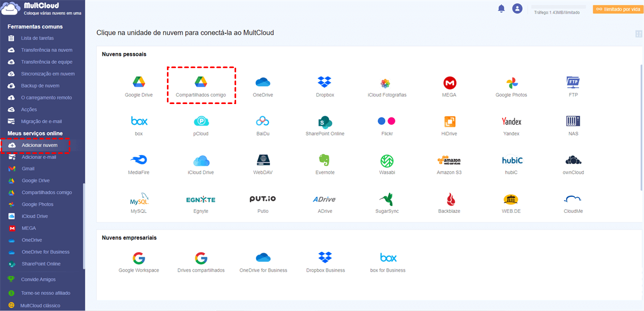This screenshot has height=311, width=644.
Task: Connect OneDrive for Business in grid
Action: coord(263,262)
